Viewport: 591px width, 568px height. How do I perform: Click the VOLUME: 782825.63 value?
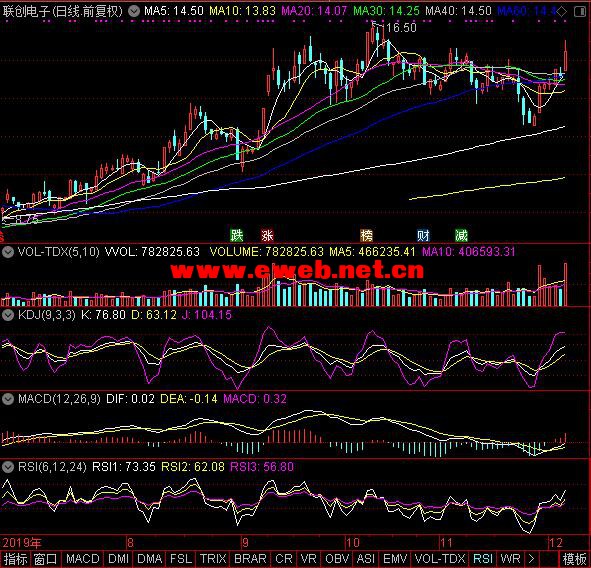266,252
